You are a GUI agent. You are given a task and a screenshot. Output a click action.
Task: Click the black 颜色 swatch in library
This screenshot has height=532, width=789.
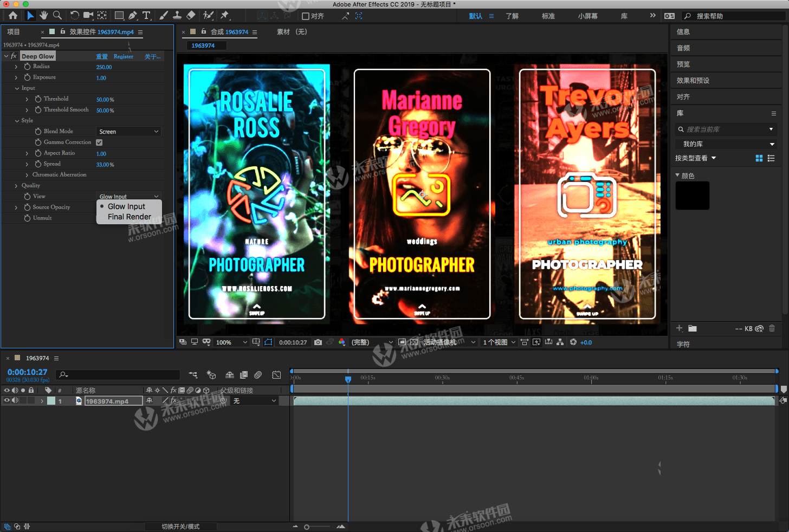click(x=693, y=196)
